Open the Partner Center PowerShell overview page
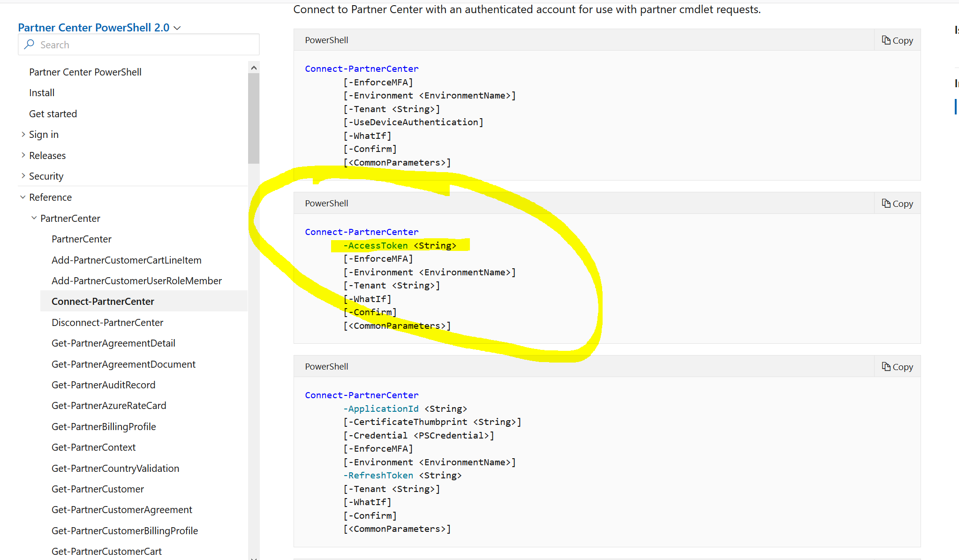 click(x=85, y=72)
